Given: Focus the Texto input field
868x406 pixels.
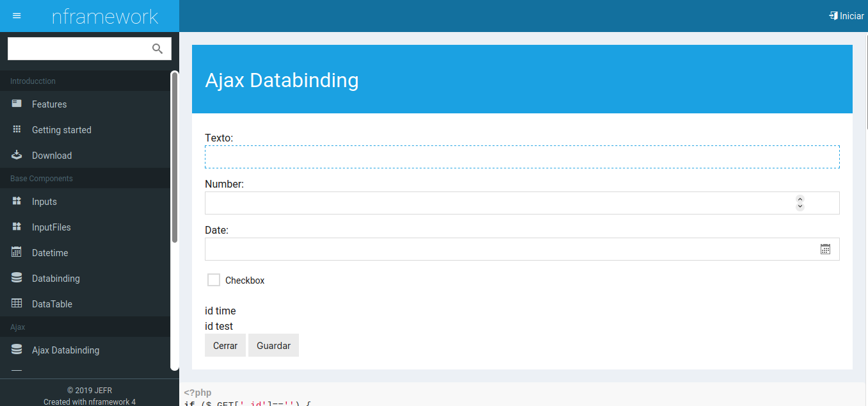Looking at the screenshot, I should pyautogui.click(x=522, y=157).
